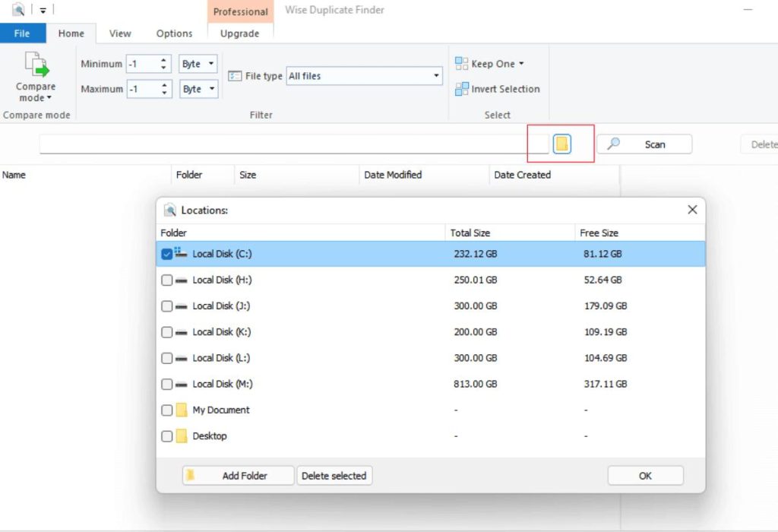Sort results by Date Created column header

pyautogui.click(x=554, y=175)
